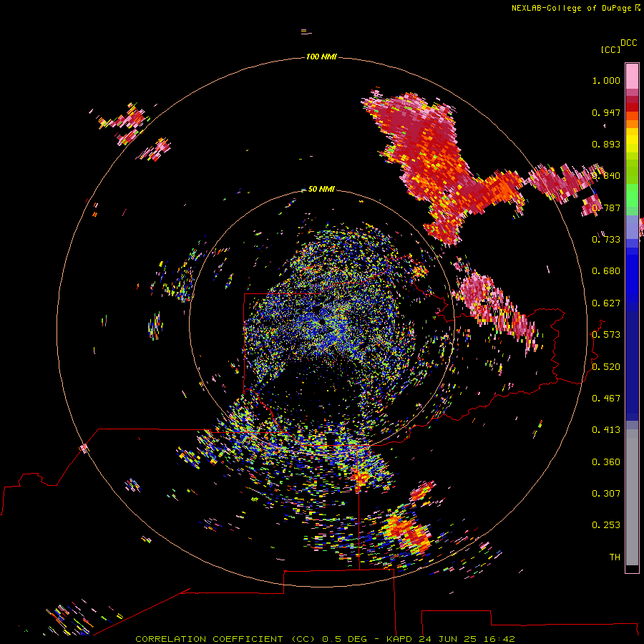The height and width of the screenshot is (644, 644).
Task: Click the TH label on color scale
Action: click(x=615, y=557)
